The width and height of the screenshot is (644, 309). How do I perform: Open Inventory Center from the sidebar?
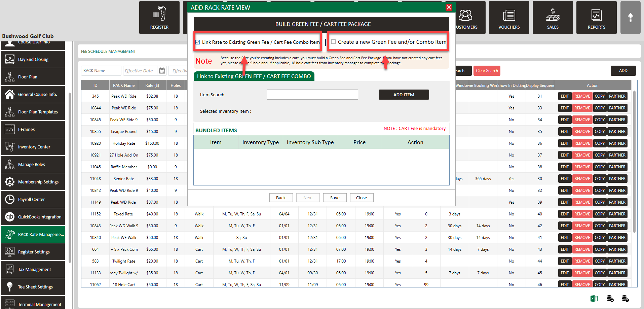[x=33, y=147]
